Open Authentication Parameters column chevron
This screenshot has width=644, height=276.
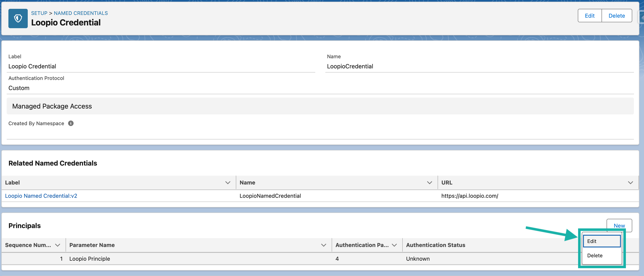394,245
